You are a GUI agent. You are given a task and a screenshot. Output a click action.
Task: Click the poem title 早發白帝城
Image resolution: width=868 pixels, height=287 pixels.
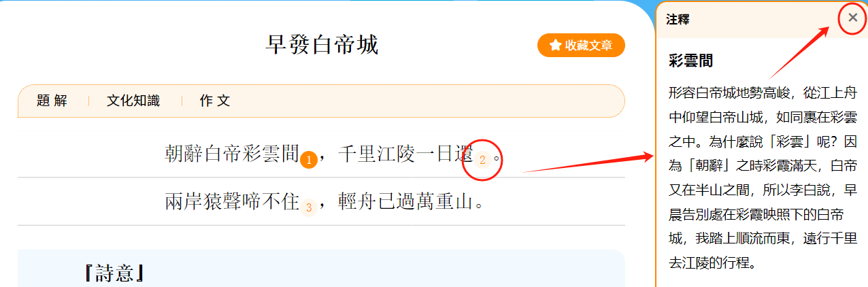322,46
